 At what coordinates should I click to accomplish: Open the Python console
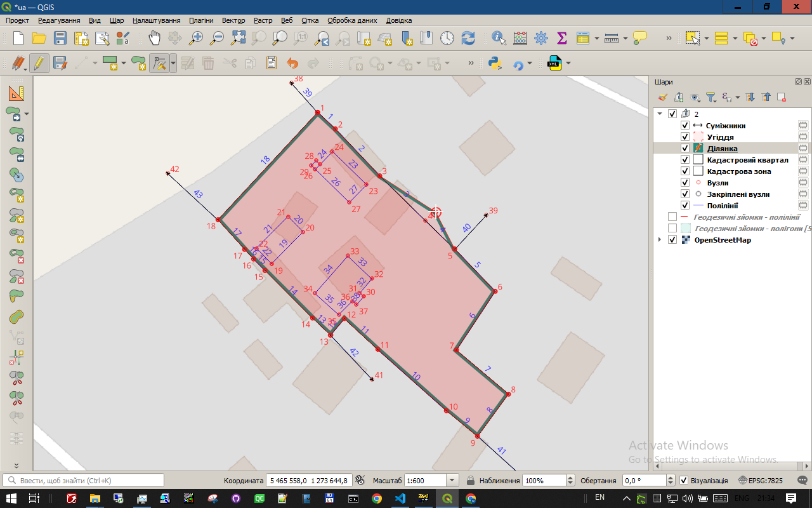pyautogui.click(x=495, y=63)
